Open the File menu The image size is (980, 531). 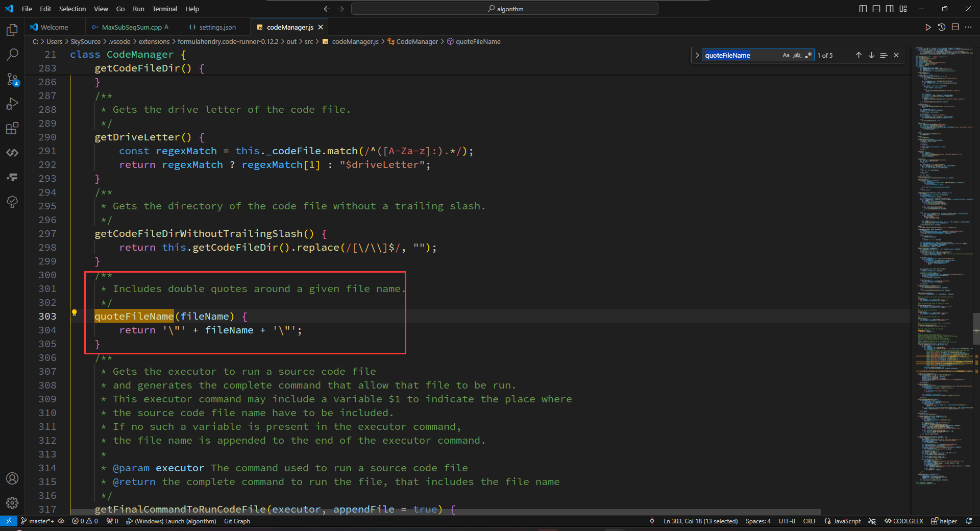[27, 9]
